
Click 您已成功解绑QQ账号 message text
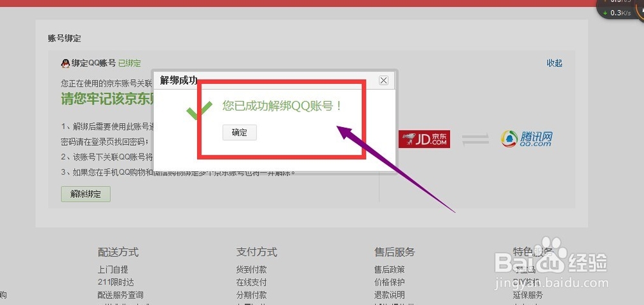282,106
